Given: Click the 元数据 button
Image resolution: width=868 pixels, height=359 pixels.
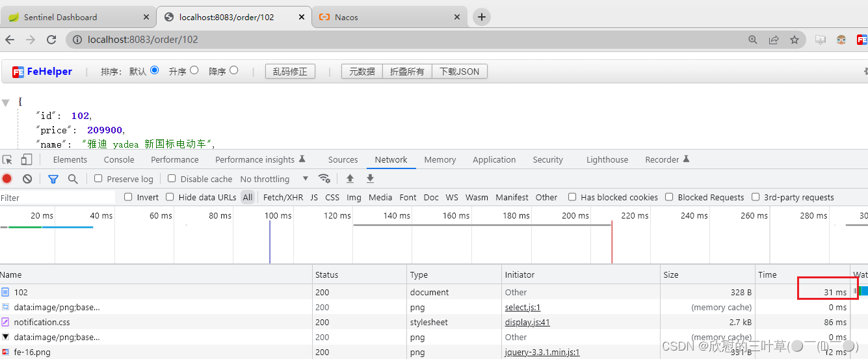Looking at the screenshot, I should tap(362, 72).
